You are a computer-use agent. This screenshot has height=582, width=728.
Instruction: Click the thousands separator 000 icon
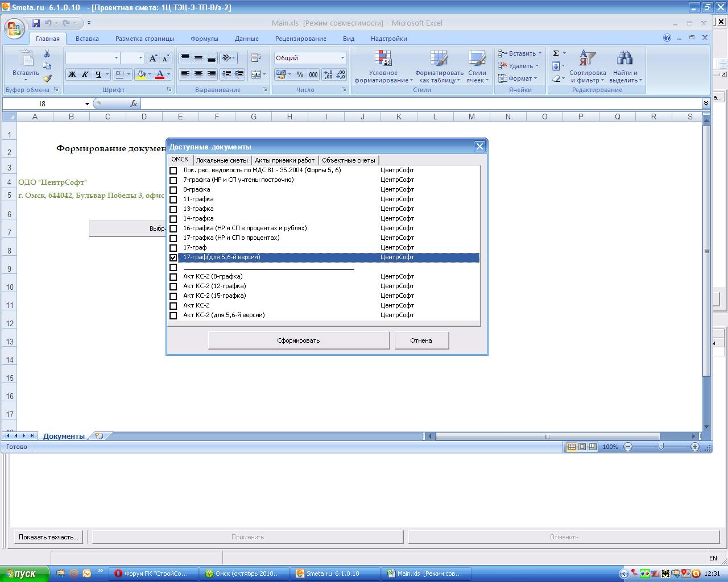(313, 74)
